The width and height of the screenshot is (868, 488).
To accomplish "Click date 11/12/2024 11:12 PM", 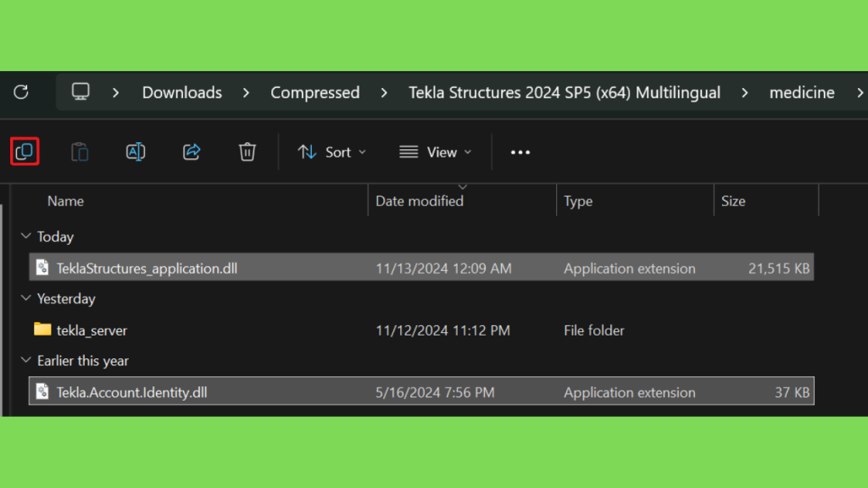I will click(x=442, y=330).
